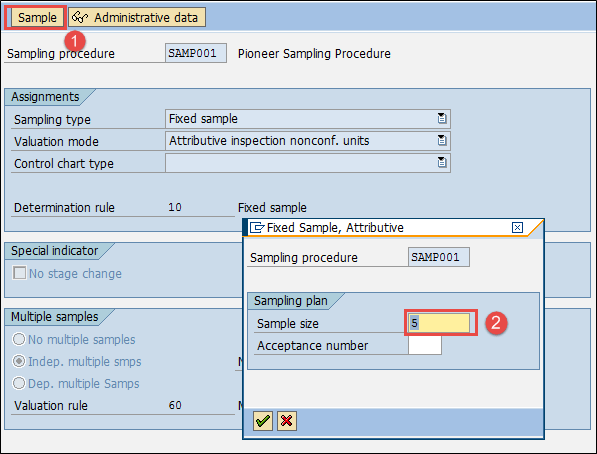Open the Valuation mode list icon
This screenshot has height=454, width=597.
click(442, 141)
